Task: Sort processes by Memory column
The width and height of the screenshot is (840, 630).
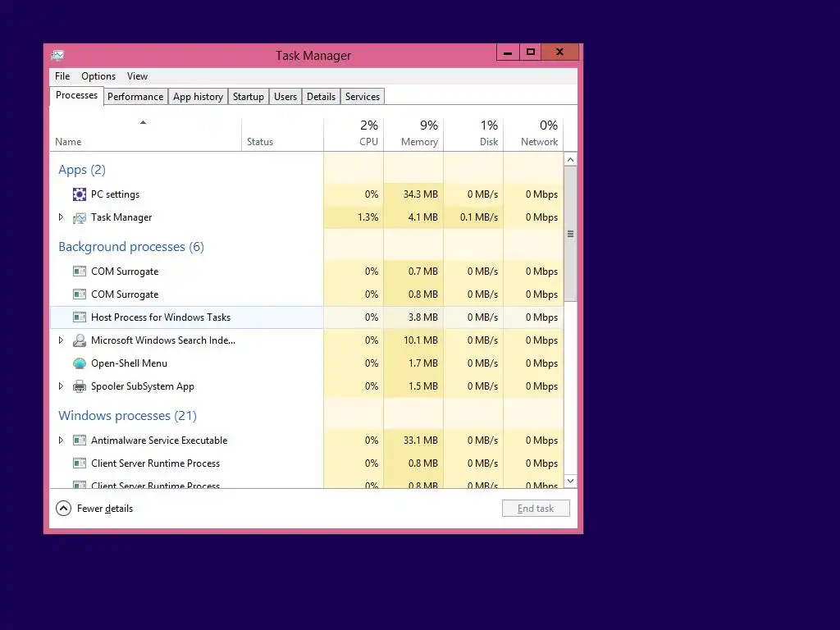Action: 413,134
